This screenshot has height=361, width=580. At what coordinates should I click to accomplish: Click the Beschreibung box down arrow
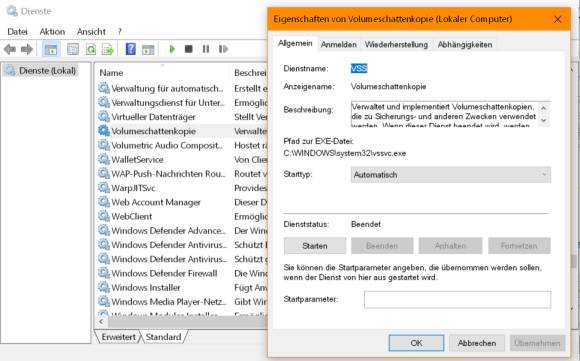tap(544, 120)
